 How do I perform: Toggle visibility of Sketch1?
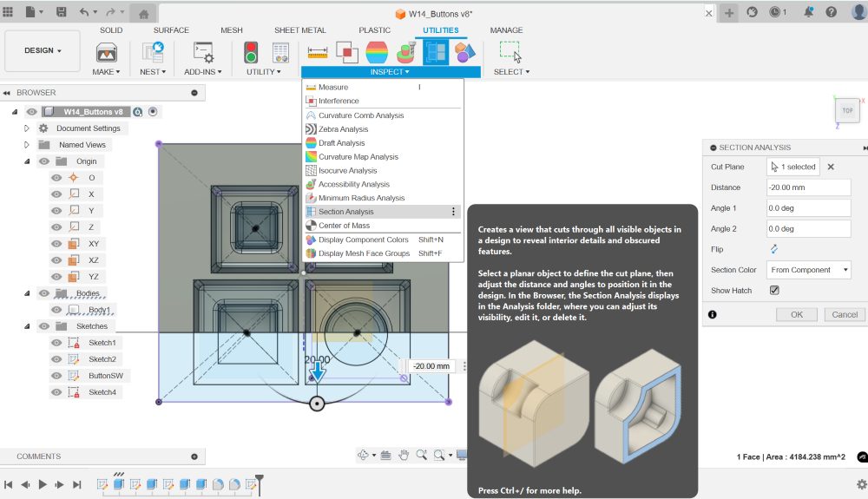coord(56,343)
